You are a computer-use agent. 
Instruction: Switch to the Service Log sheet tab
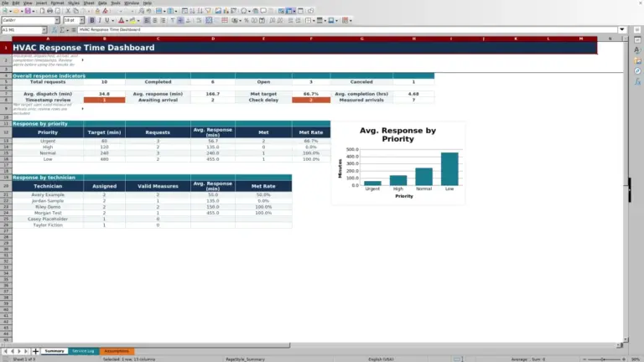(83, 351)
